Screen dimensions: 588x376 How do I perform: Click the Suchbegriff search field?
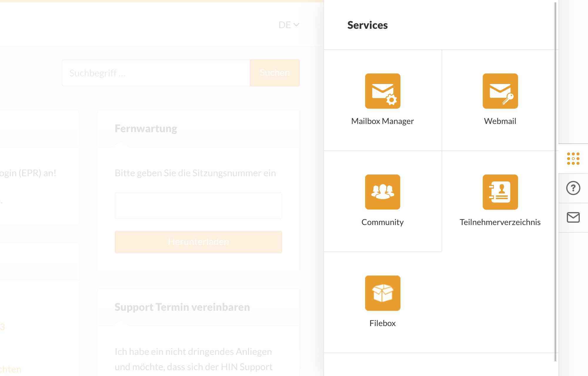156,73
